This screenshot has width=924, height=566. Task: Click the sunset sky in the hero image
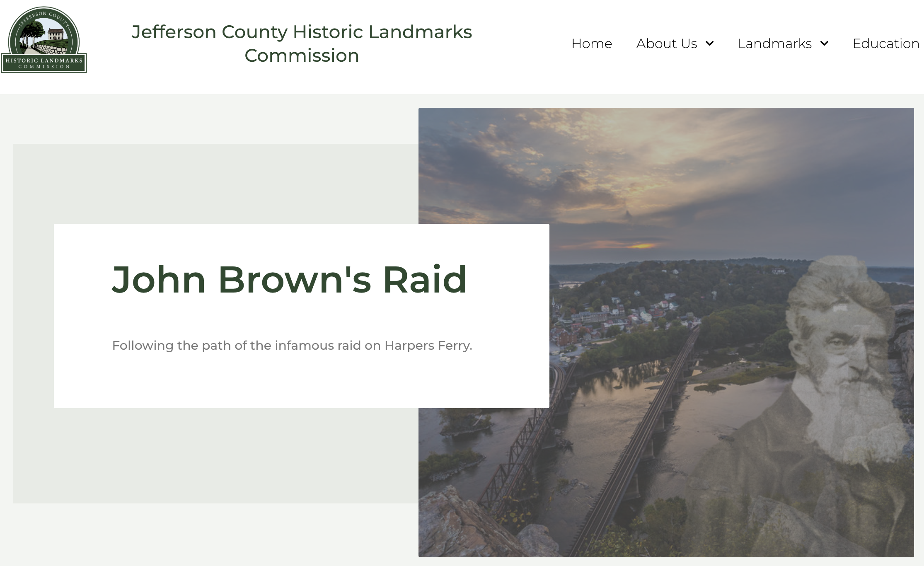click(622, 166)
